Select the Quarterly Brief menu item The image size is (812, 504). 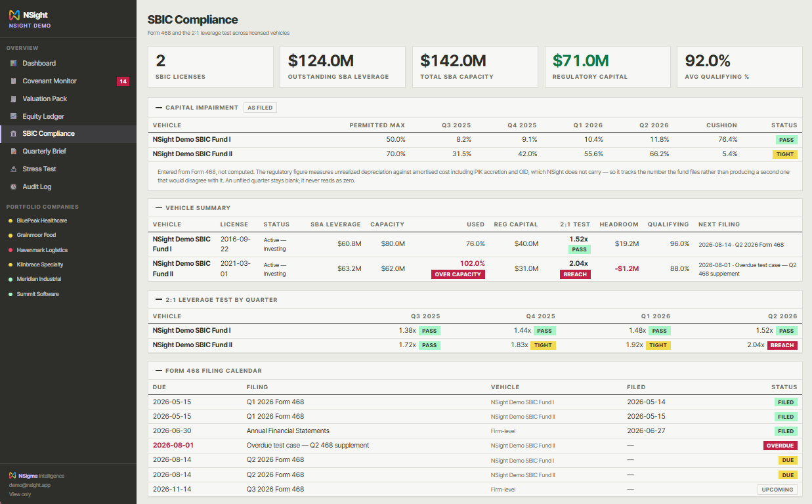point(68,152)
